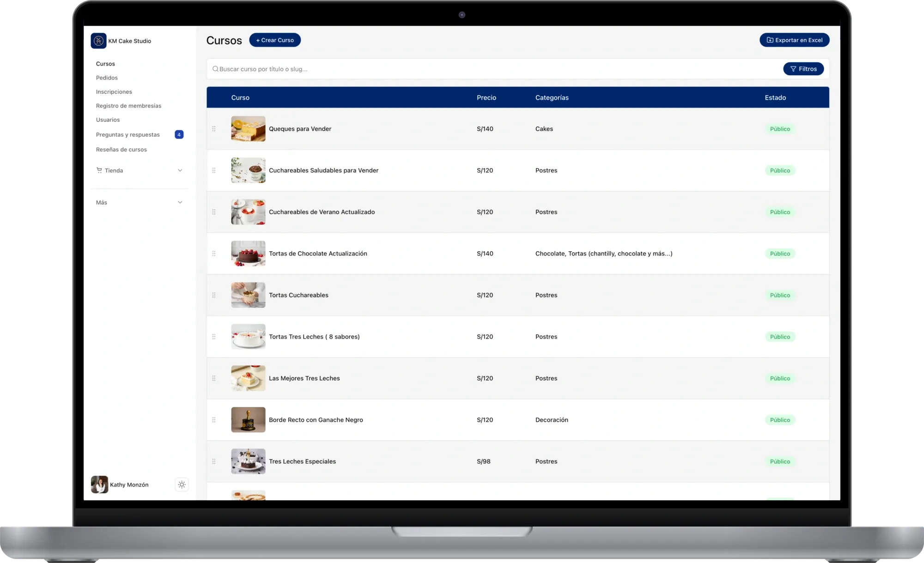Screen dimensions: 924x563
Task: Click drag handle for Las Mejores Tres Leches
Action: coord(214,378)
